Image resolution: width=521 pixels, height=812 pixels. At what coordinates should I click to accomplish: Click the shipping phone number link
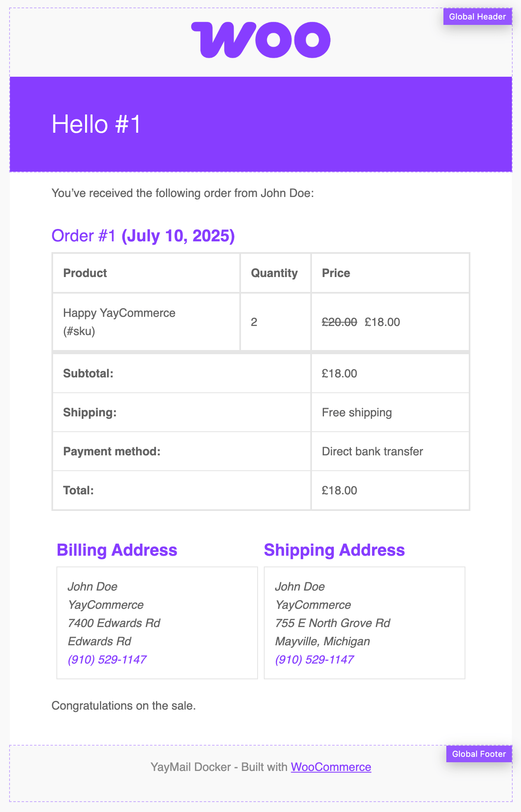click(314, 659)
